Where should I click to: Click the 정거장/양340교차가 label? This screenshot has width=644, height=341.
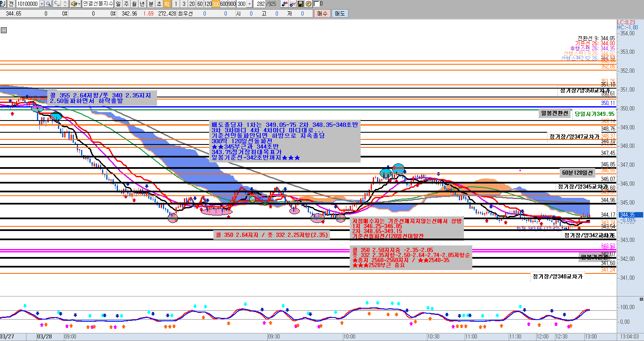(x=557, y=276)
